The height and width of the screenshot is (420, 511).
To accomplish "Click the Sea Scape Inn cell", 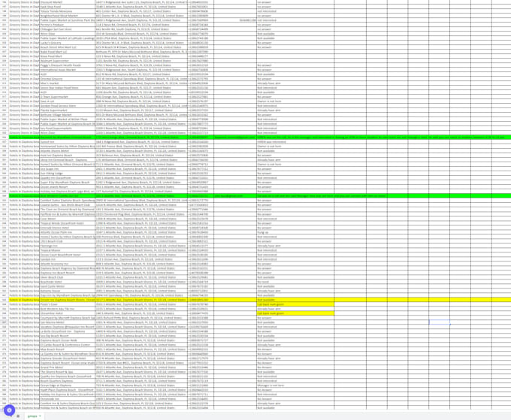I will pos(68,169).
